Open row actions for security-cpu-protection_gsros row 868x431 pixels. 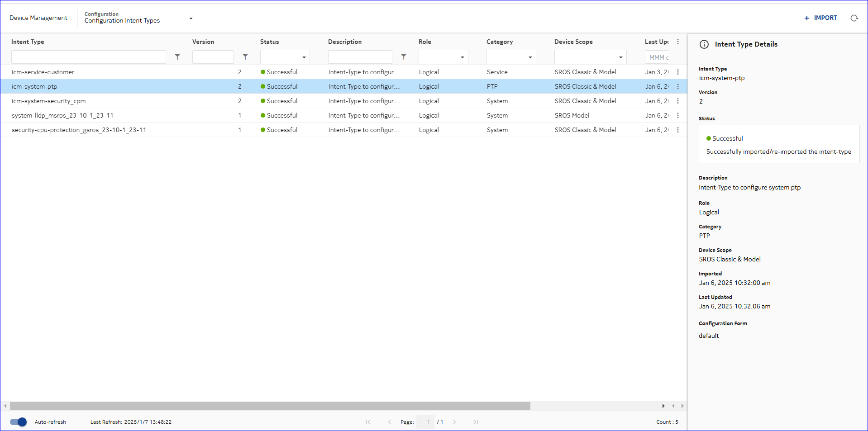click(677, 130)
